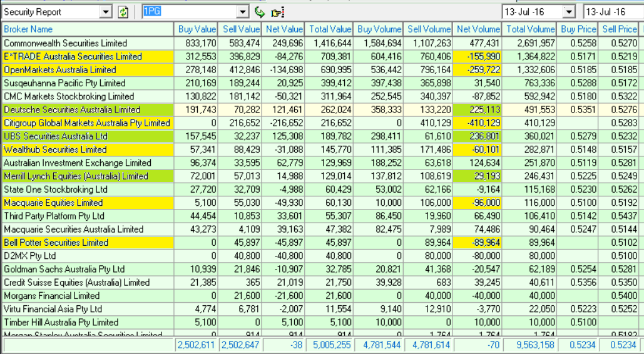Click Net Value cell -216,652
The image size is (644, 354).
click(x=284, y=123)
